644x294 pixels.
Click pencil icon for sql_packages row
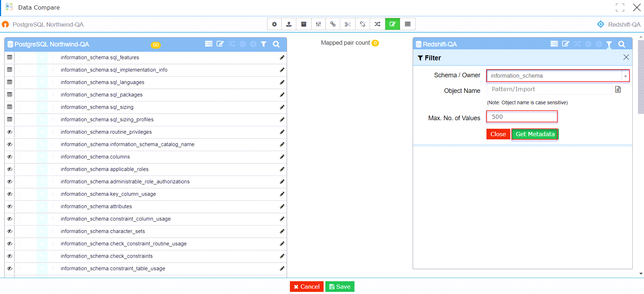pos(282,95)
